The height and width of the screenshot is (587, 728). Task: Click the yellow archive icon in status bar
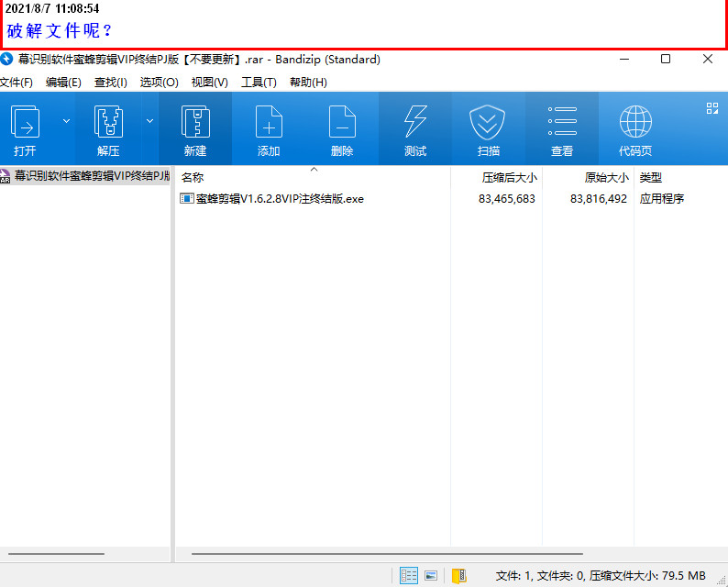(x=459, y=576)
